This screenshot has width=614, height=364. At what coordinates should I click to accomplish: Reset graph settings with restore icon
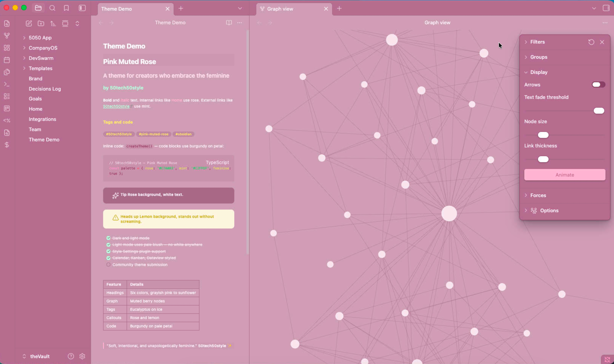[591, 42]
